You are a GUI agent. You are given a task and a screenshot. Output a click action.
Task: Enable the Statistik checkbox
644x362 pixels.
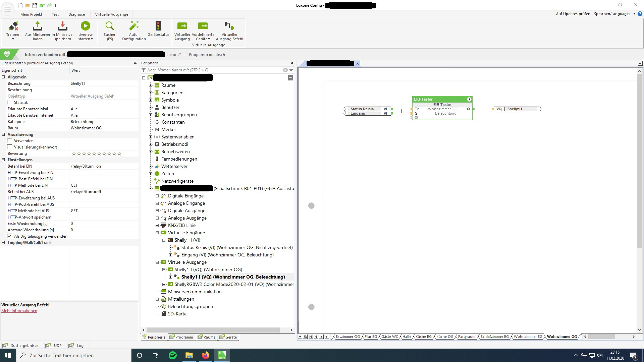[x=10, y=103]
